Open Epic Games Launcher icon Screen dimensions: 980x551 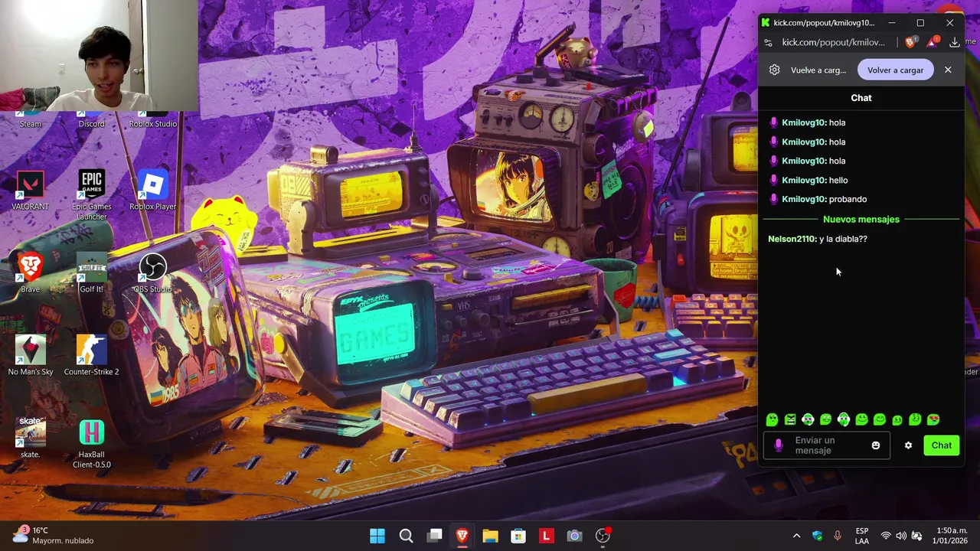[91, 195]
